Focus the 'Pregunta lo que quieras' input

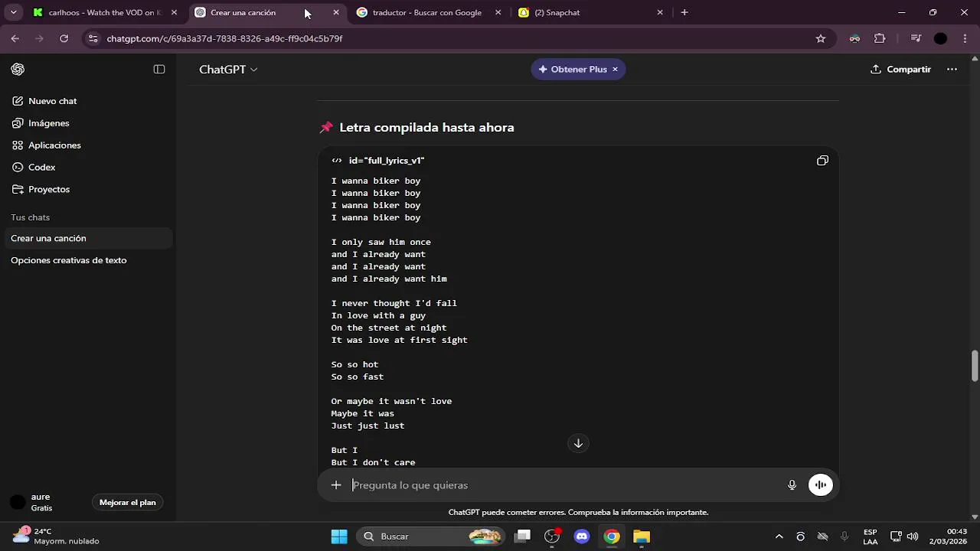565,485
